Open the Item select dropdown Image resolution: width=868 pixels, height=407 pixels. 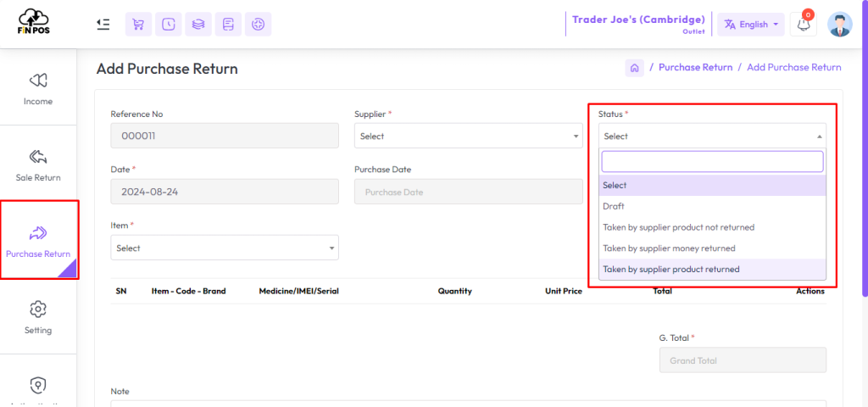tap(225, 248)
